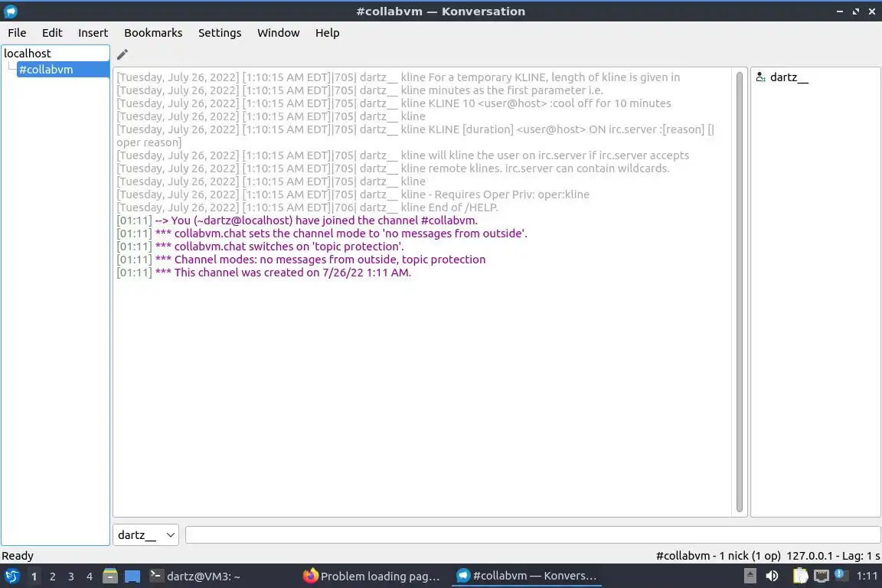Click the network connection tray icon
This screenshot has height=588, width=882.
(822, 576)
